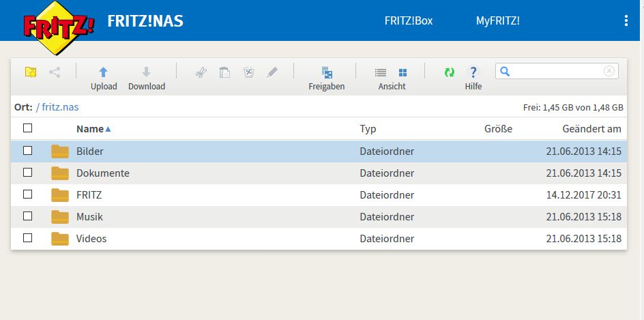Check the Videos row checkbox
Image resolution: width=644 pixels, height=320 pixels.
tap(27, 237)
